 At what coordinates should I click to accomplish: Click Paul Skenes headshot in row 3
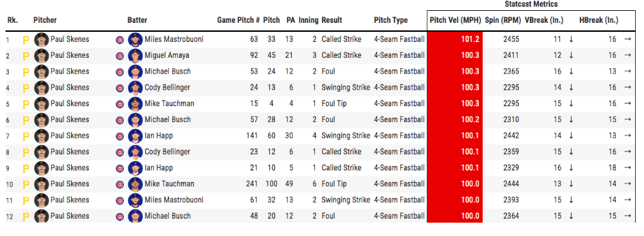point(41,71)
